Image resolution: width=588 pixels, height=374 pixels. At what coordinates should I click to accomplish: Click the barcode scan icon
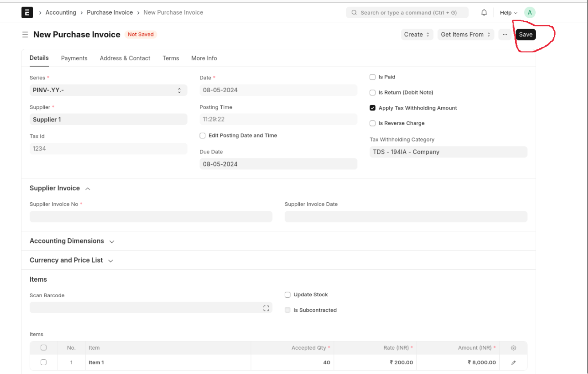pos(266,308)
